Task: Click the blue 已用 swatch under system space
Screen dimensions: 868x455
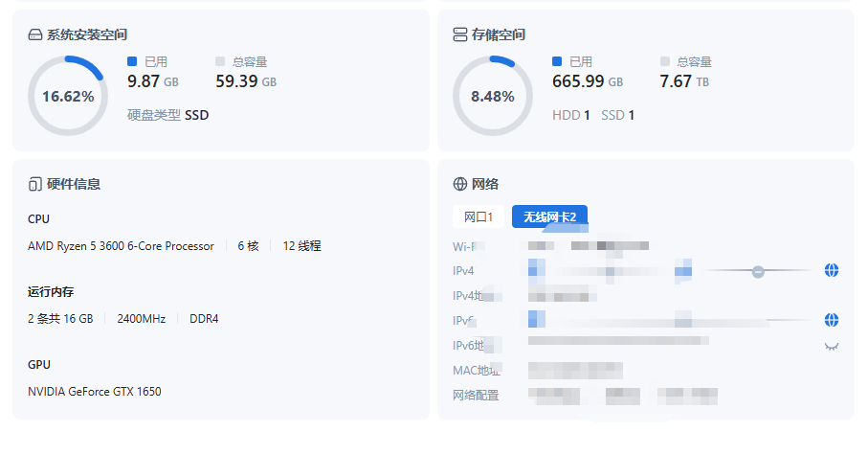Action: pyautogui.click(x=133, y=60)
